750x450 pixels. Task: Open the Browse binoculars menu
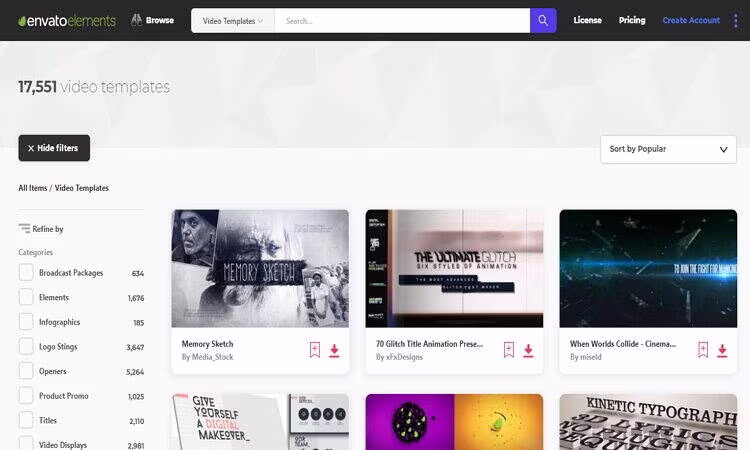click(x=152, y=20)
